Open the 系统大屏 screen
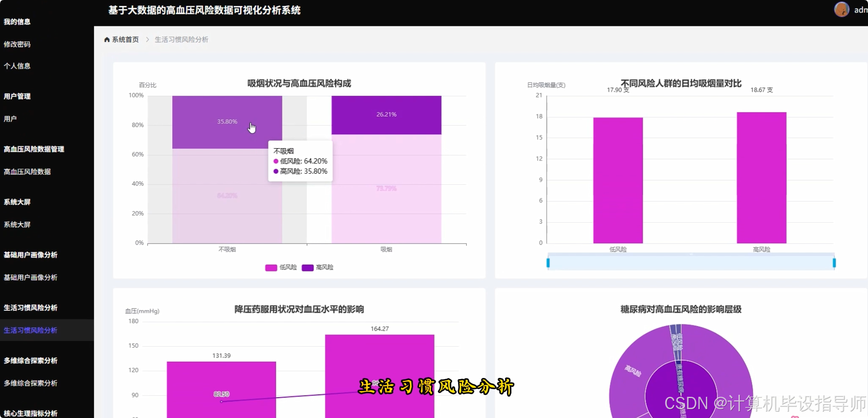The image size is (868, 418). (x=17, y=224)
